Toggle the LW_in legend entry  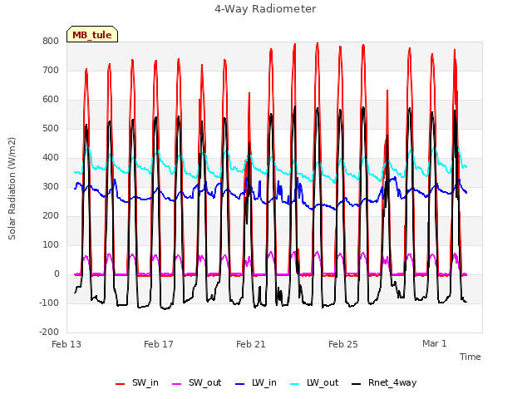click(x=256, y=383)
